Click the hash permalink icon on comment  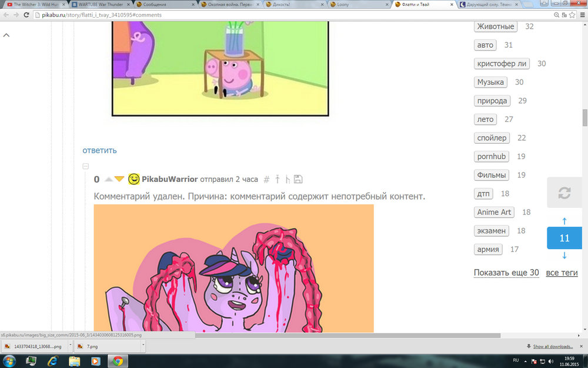pos(266,180)
